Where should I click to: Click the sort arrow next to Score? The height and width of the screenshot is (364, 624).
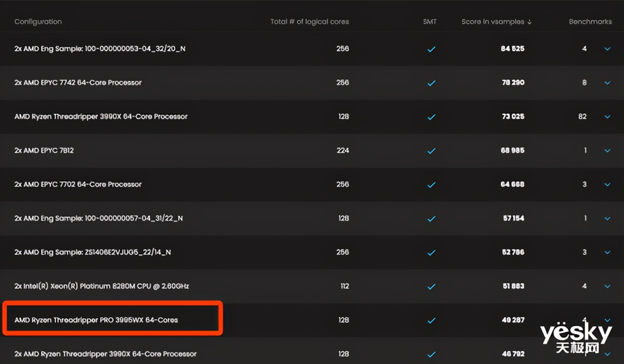tap(529, 22)
